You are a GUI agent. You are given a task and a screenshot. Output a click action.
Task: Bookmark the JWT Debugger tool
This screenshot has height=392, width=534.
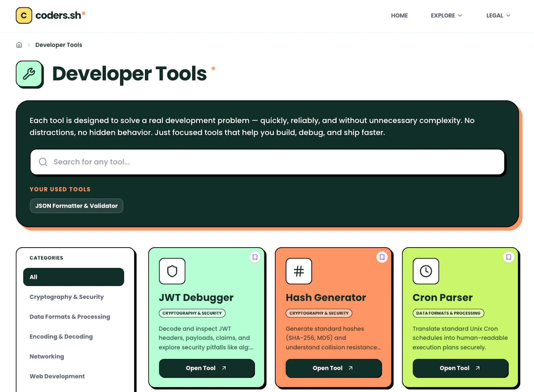point(255,257)
